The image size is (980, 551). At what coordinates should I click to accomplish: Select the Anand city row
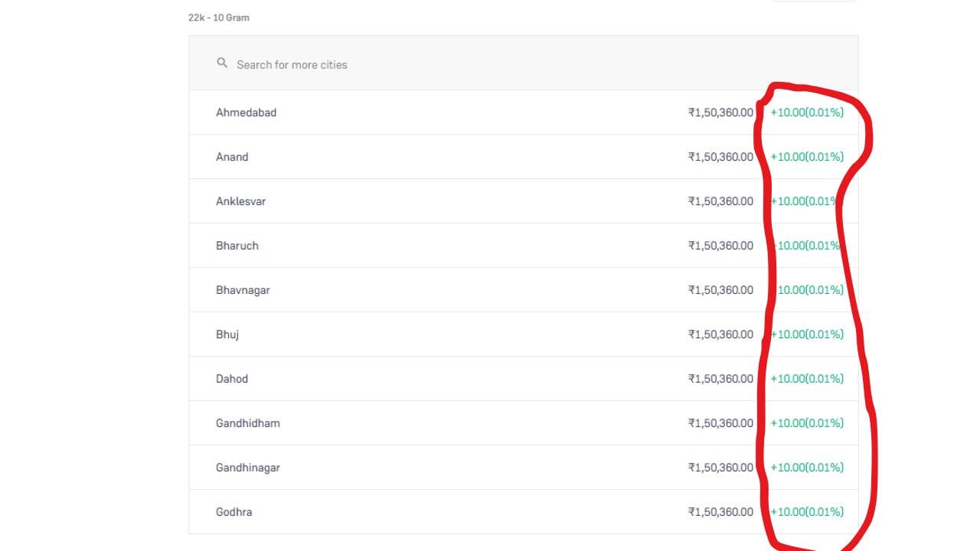[524, 157]
